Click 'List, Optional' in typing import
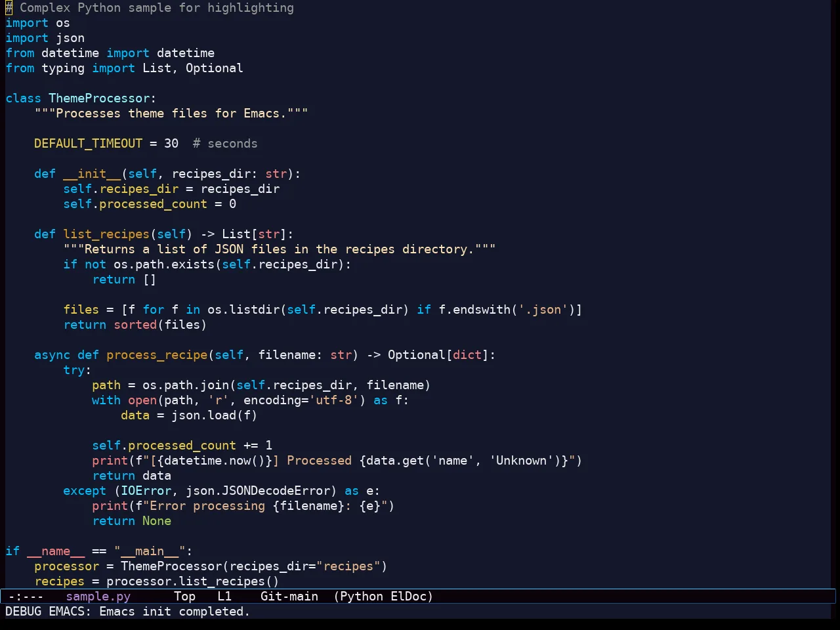The height and width of the screenshot is (630, 840). point(193,68)
